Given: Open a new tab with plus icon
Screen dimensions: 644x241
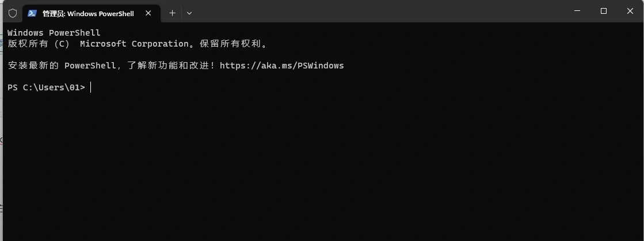Looking at the screenshot, I should 173,13.
